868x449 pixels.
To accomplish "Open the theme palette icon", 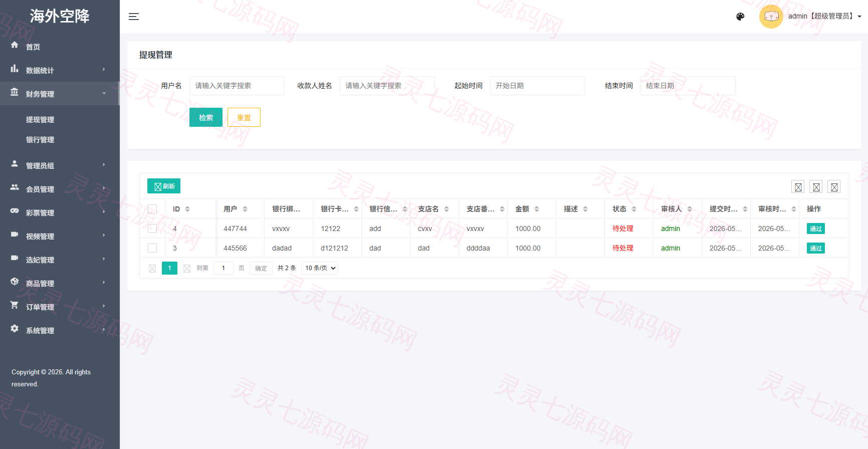I will click(x=740, y=17).
